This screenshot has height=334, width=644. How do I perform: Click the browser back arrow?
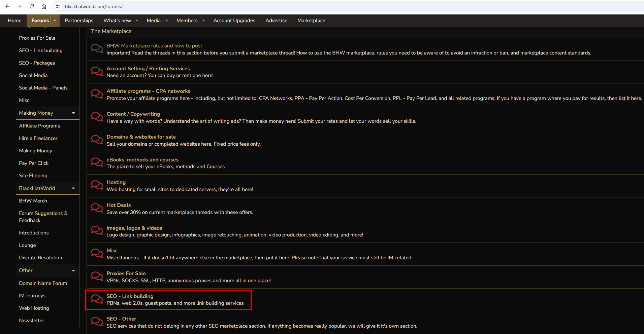click(7, 6)
